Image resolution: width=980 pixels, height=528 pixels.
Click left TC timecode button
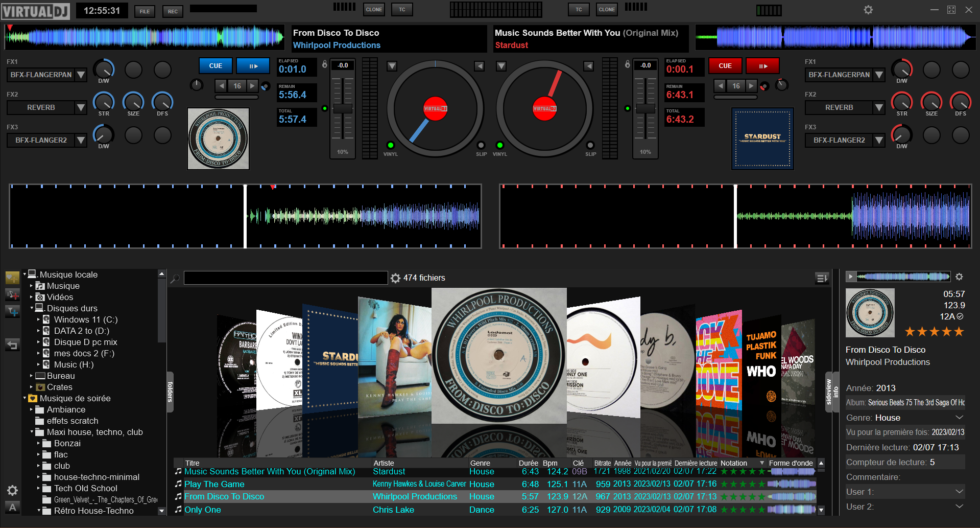(402, 9)
